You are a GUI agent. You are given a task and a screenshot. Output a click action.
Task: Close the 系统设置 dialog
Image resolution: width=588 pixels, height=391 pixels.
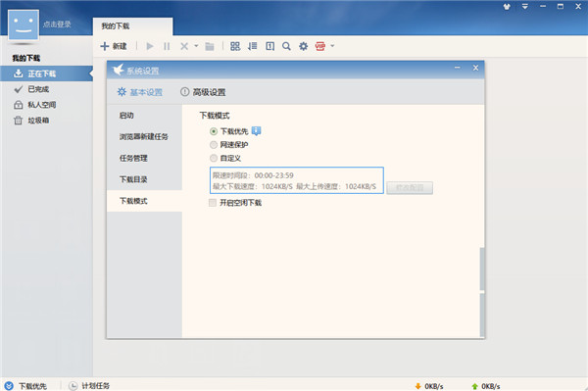[475, 68]
